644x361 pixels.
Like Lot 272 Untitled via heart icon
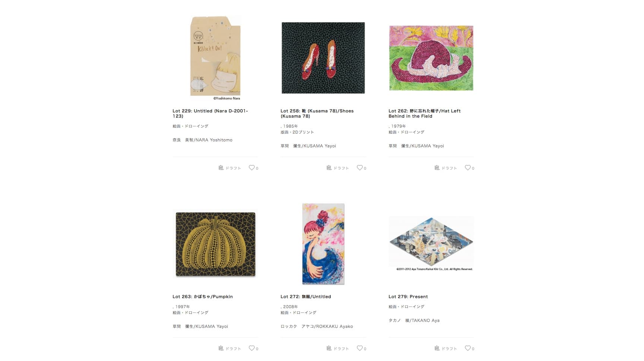point(360,348)
